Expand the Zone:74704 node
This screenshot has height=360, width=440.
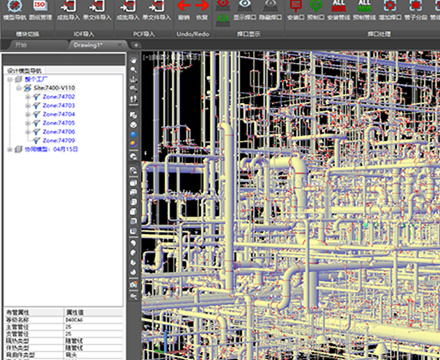28,114
